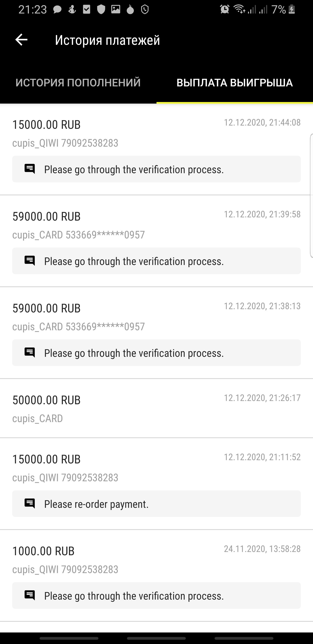The width and height of the screenshot is (313, 644).
Task: Select the Выплата выигрыша tab
Action: tap(235, 83)
